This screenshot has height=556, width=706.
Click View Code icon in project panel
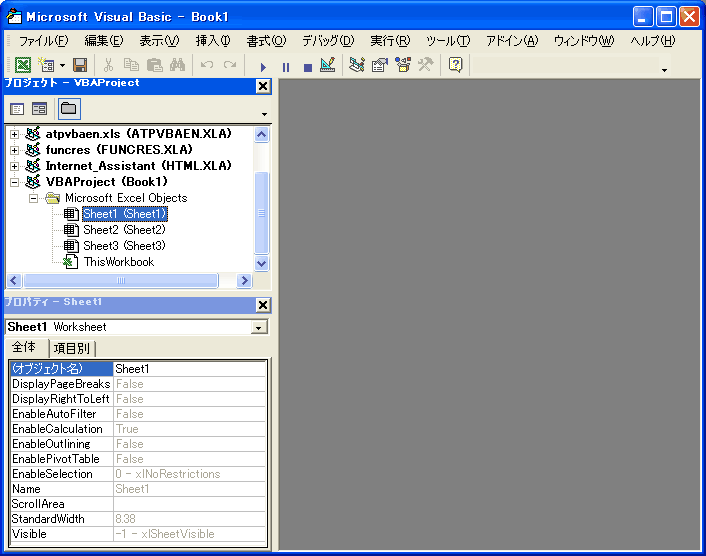[x=17, y=108]
